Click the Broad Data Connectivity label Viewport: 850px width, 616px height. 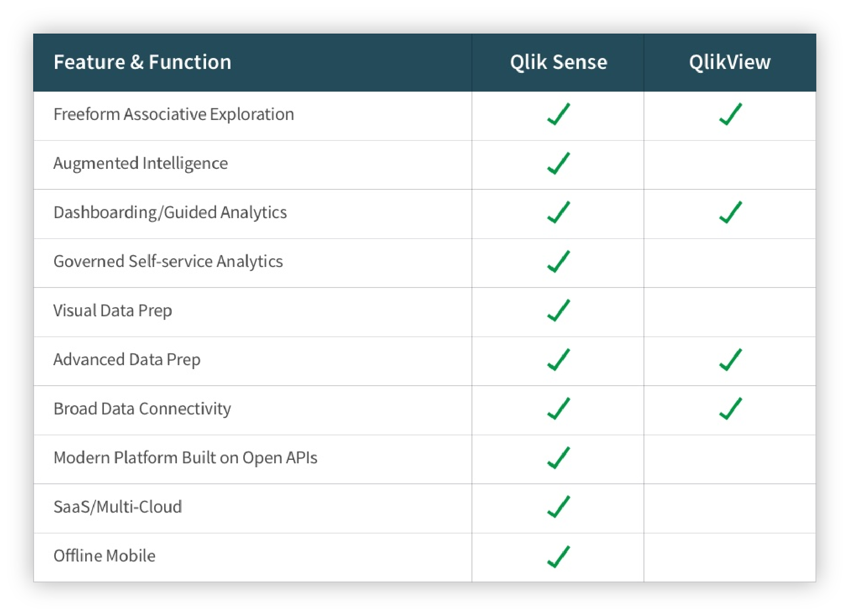[x=142, y=409]
